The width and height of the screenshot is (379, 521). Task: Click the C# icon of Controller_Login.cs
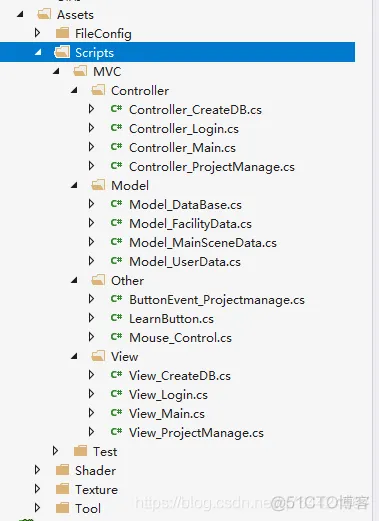pyautogui.click(x=116, y=128)
